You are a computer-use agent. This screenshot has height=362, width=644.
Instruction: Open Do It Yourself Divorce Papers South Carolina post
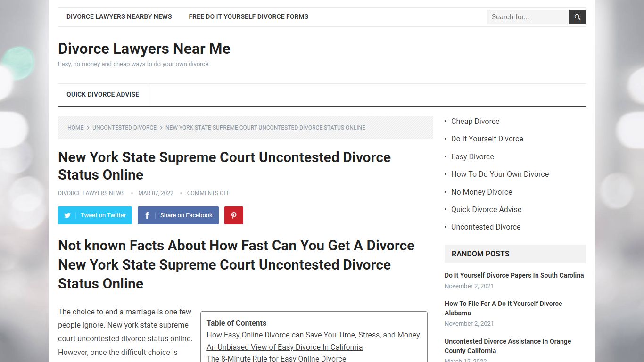(514, 275)
